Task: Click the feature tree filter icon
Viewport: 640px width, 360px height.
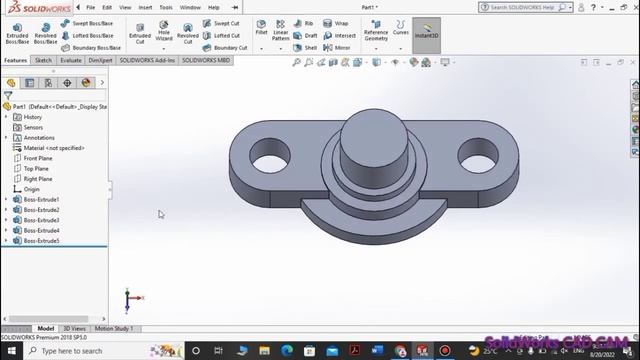Action: coord(8,96)
